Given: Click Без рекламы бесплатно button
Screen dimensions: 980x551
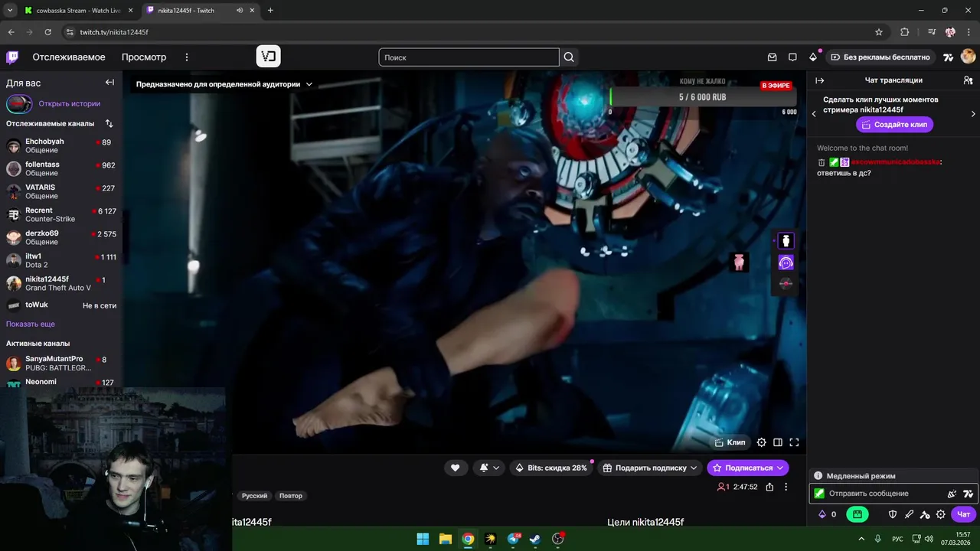Looking at the screenshot, I should point(880,57).
